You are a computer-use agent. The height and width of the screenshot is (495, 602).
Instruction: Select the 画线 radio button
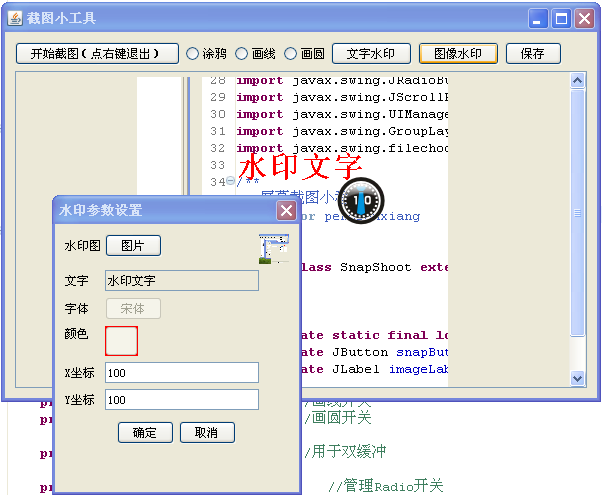(241, 53)
